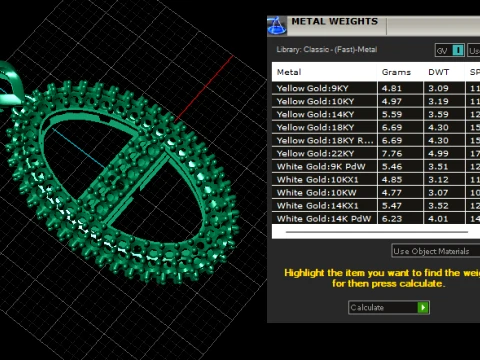This screenshot has height=360, width=480.
Task: Select the Yellow Gold:9KY row
Action: (376, 88)
